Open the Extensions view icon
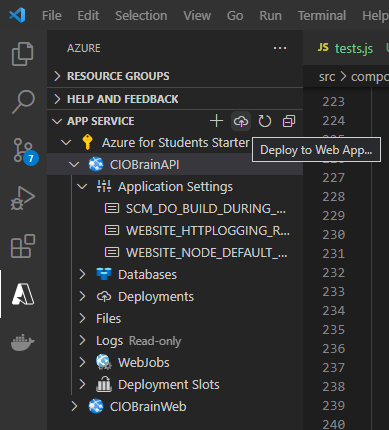Image resolution: width=389 pixels, height=430 pixels. coord(23,246)
